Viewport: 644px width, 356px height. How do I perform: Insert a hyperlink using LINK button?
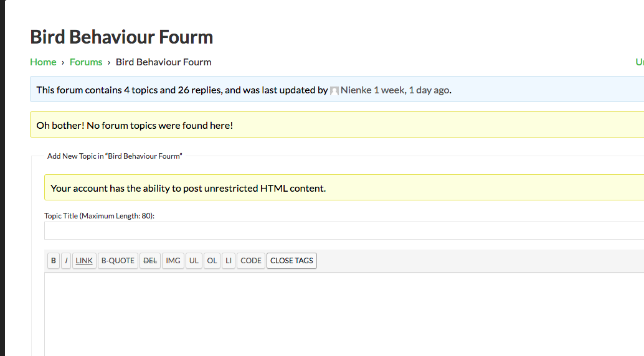[84, 261]
